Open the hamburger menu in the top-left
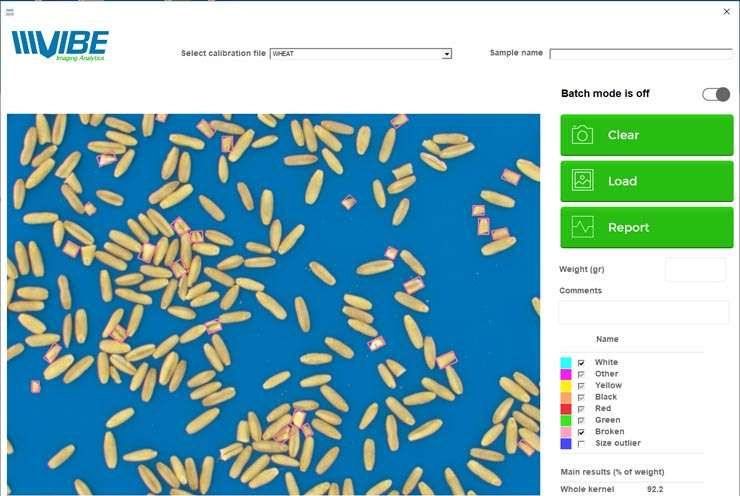The width and height of the screenshot is (740, 496). 10,12
